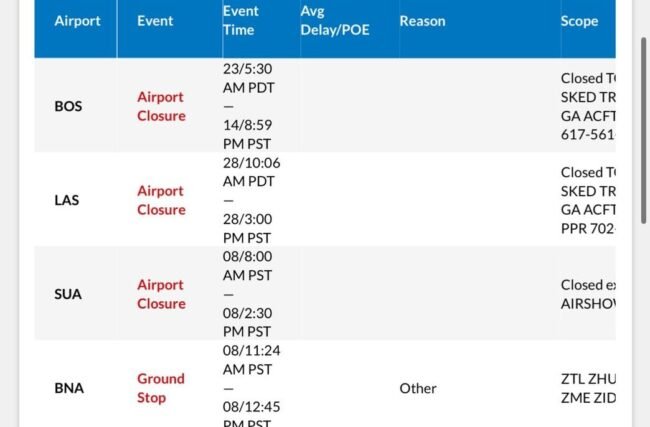Open the BNA Ground Stop event
Image resolution: width=650 pixels, height=427 pixels.
(161, 388)
